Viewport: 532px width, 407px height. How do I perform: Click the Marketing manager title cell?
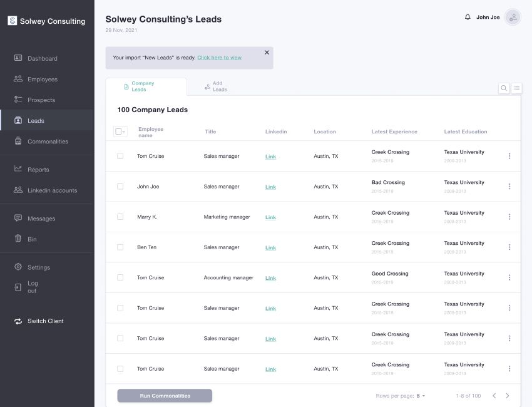[227, 217]
